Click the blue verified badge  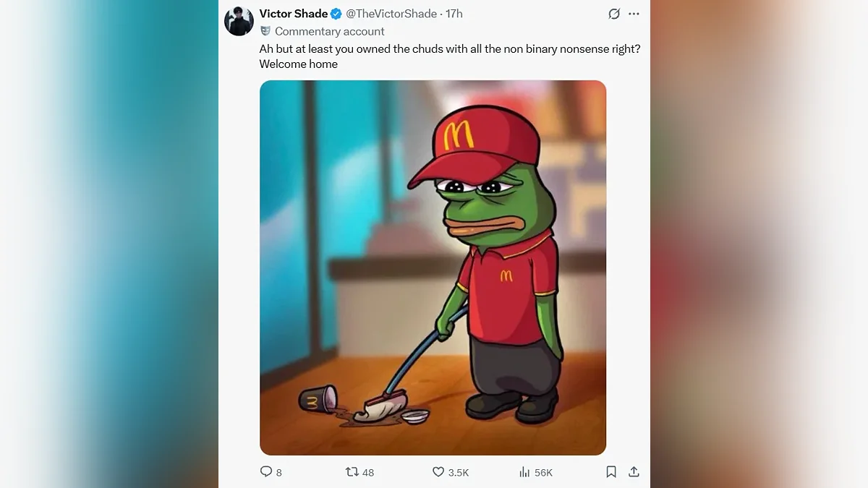(x=336, y=14)
